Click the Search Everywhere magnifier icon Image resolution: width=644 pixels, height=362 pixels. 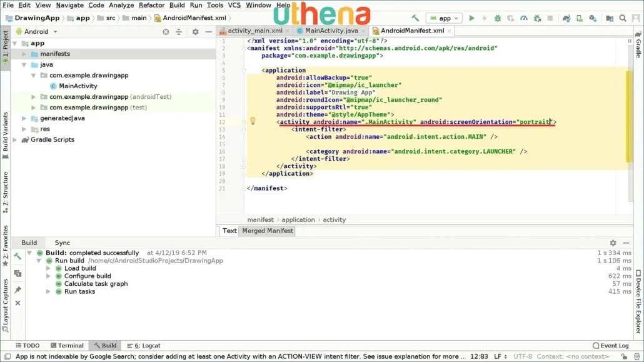[623, 18]
